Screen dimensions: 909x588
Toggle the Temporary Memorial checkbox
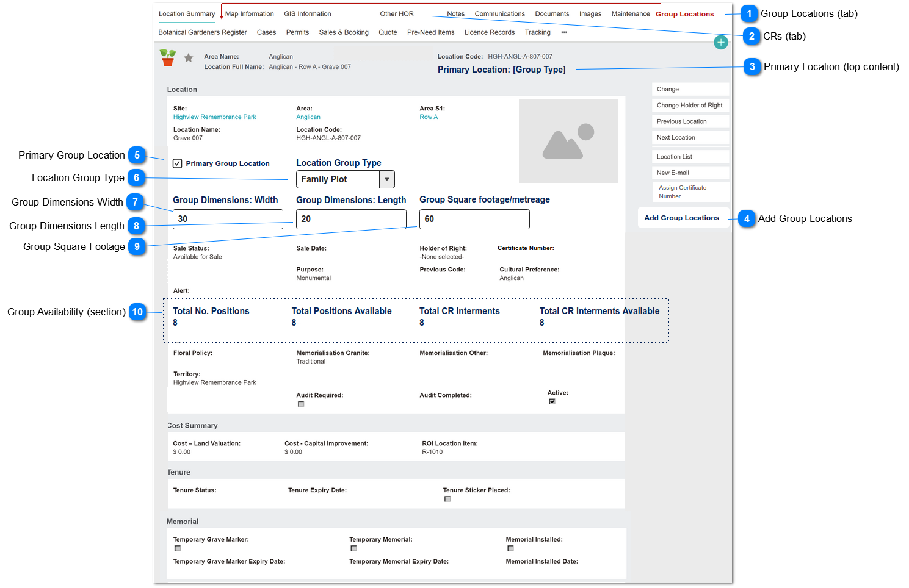tap(353, 548)
